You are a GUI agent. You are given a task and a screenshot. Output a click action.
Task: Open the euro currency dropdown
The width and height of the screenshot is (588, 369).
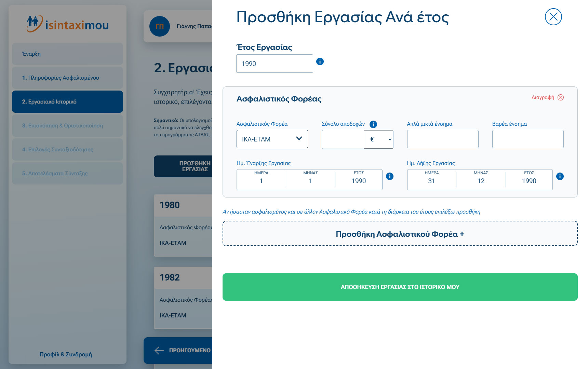(x=378, y=139)
